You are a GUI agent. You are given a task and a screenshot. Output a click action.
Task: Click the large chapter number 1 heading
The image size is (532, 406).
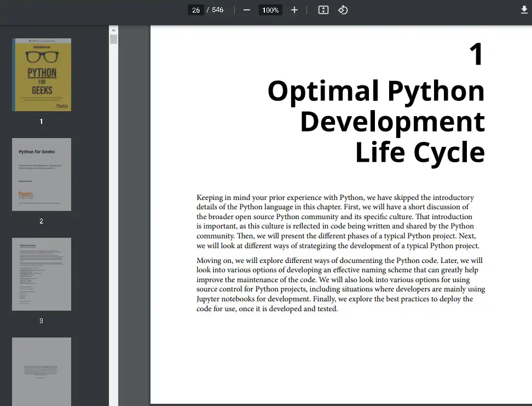[x=476, y=55]
